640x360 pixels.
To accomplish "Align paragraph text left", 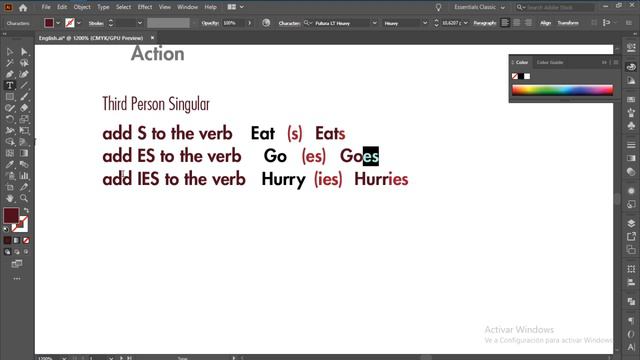I will tap(505, 23).
